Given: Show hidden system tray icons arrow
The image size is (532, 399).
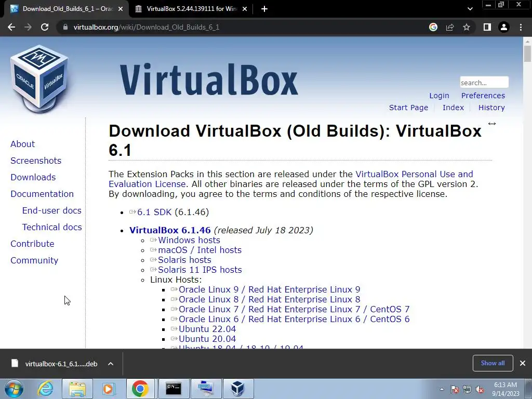Looking at the screenshot, I should click(x=442, y=390).
